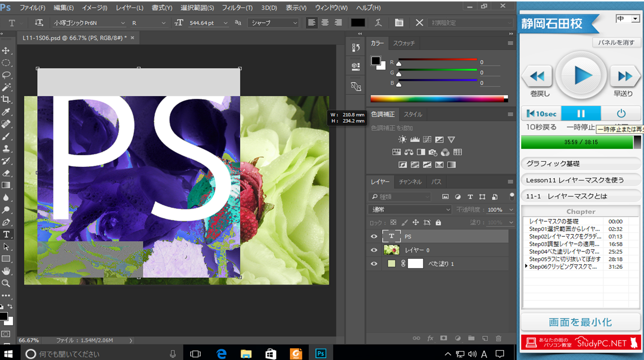The image size is (644, 360).
Task: Toggle text orientation in options bar
Action: pyautogui.click(x=39, y=23)
